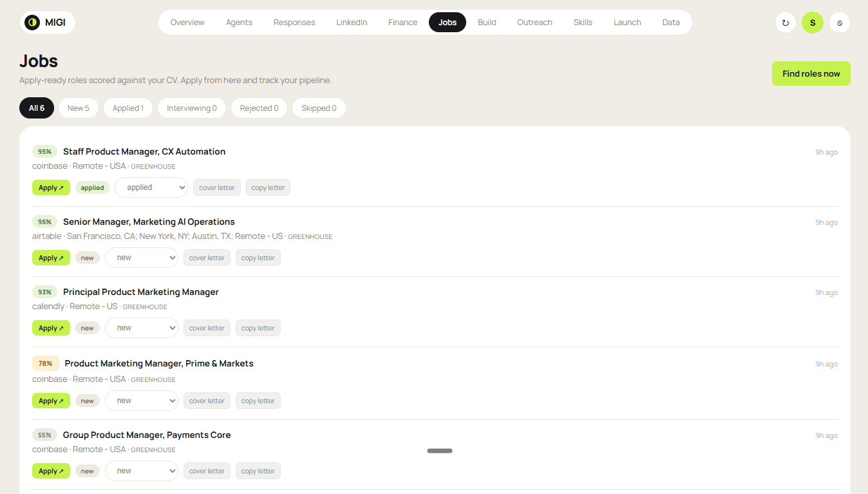
Task: Copy letter for Staff Product Manager role
Action: tap(268, 187)
